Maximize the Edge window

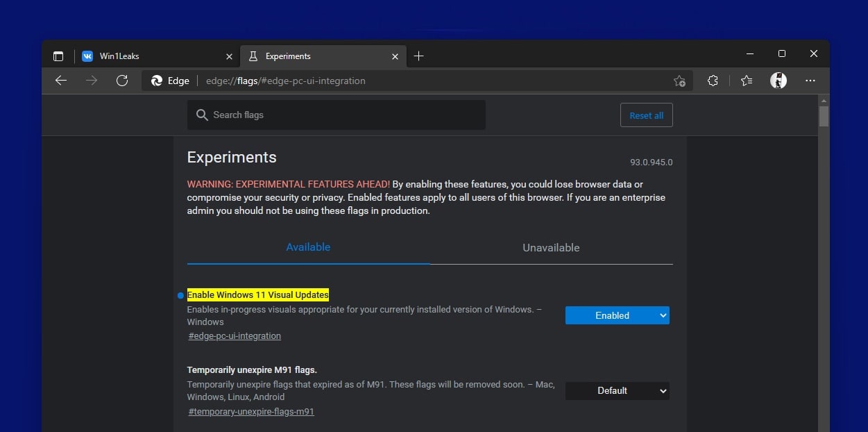[x=782, y=54]
